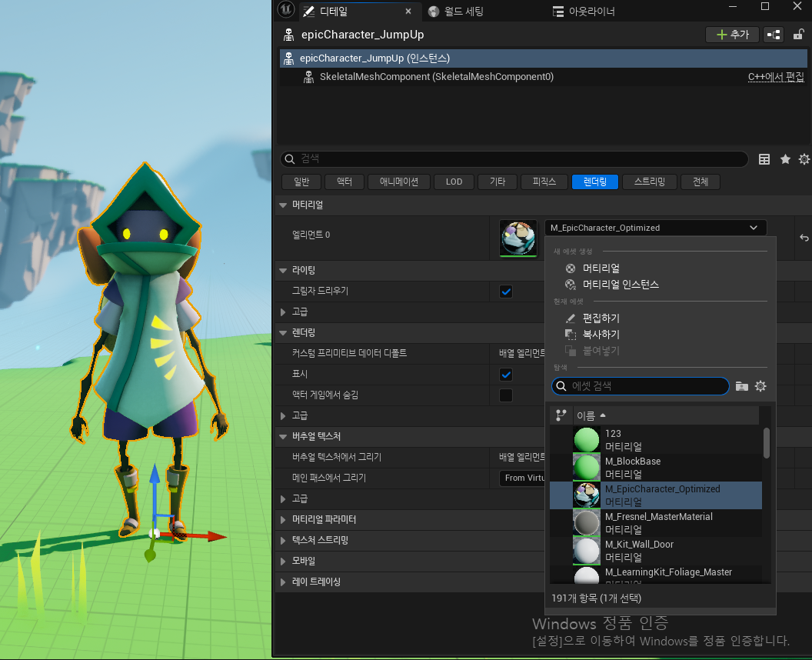Select M_Fresnel_MasterMaterial in the asset list
Screen dimensions: 812x660
pos(656,523)
